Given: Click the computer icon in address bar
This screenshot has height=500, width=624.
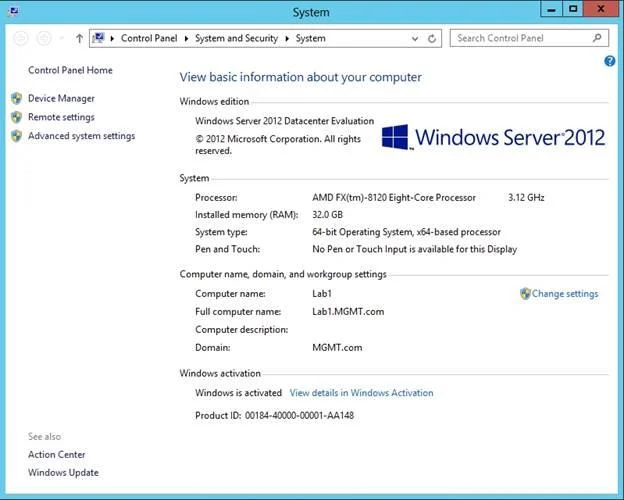Looking at the screenshot, I should (98, 38).
